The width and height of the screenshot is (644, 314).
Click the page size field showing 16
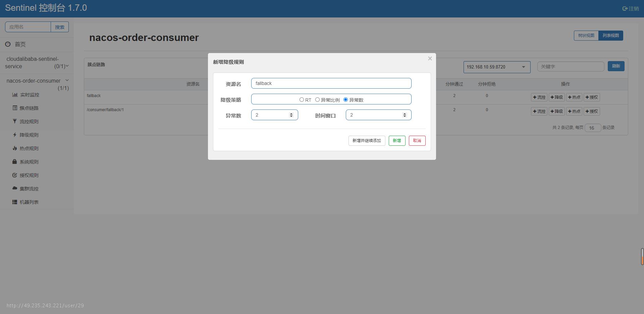click(593, 128)
